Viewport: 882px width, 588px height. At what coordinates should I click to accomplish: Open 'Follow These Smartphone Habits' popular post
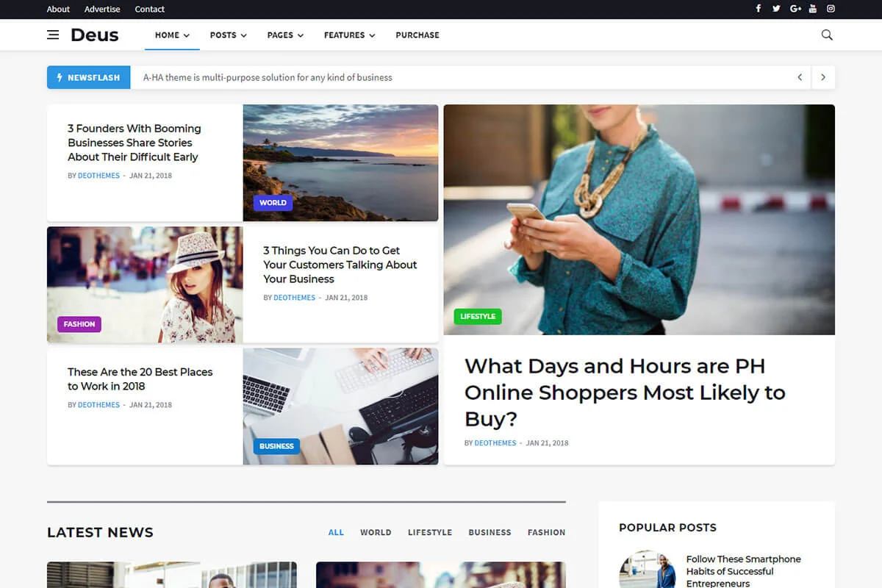coord(744,571)
